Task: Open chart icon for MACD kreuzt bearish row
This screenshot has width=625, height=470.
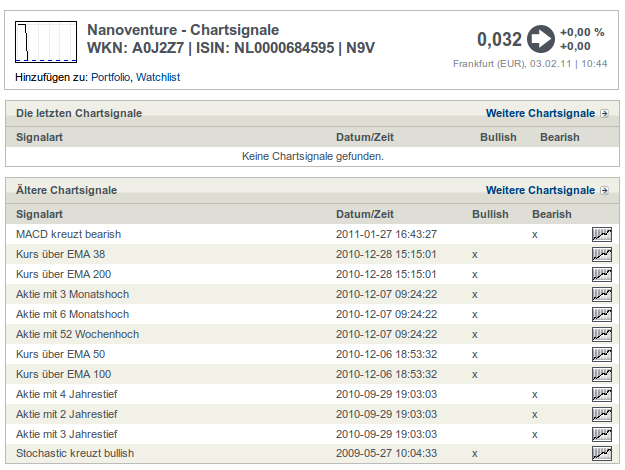Action: click(x=601, y=234)
